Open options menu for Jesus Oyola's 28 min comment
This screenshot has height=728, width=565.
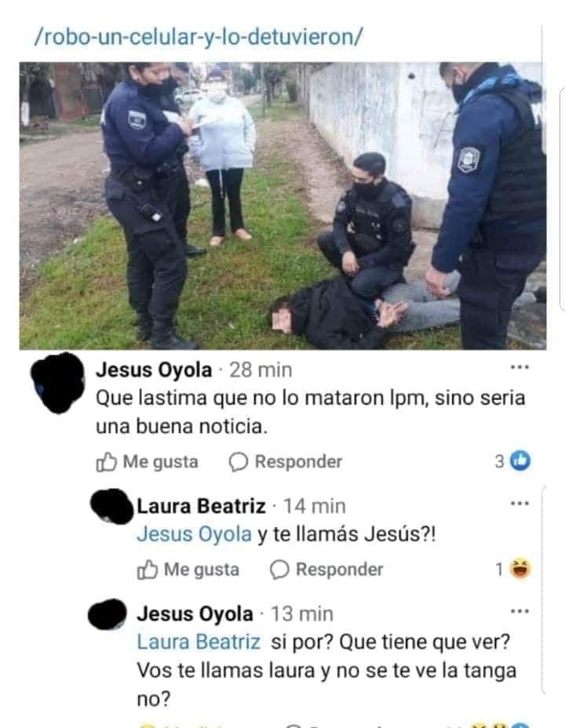tap(520, 367)
